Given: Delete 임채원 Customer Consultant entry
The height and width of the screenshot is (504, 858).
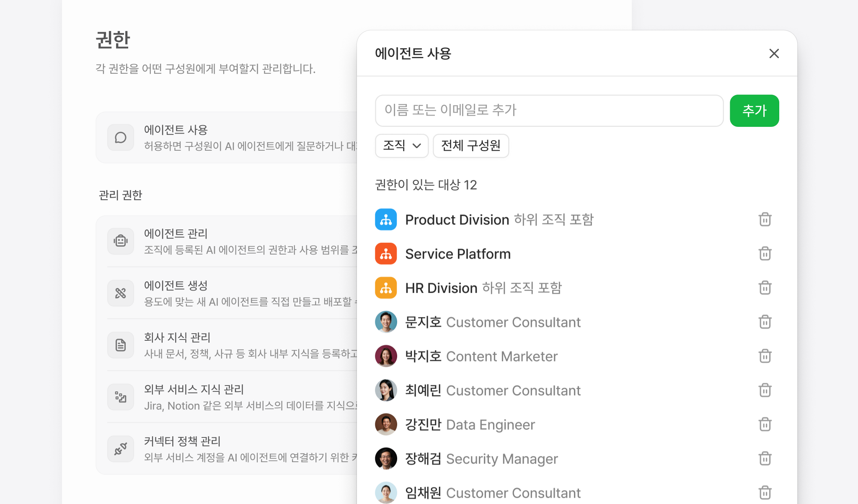Looking at the screenshot, I should click(x=765, y=493).
